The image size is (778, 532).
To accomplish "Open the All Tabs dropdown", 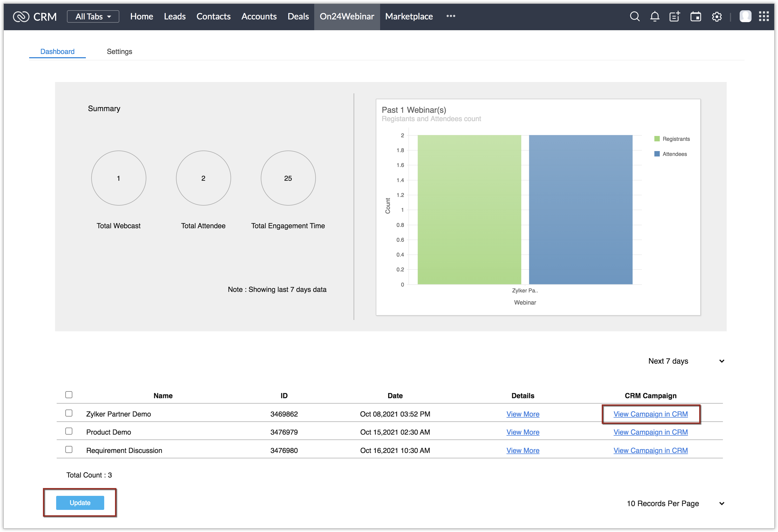I will (93, 16).
